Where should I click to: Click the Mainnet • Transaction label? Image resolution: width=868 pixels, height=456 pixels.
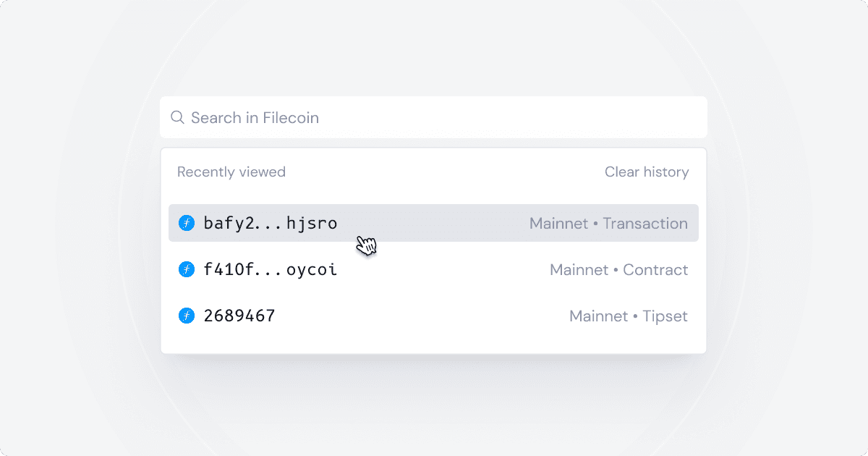(x=608, y=223)
